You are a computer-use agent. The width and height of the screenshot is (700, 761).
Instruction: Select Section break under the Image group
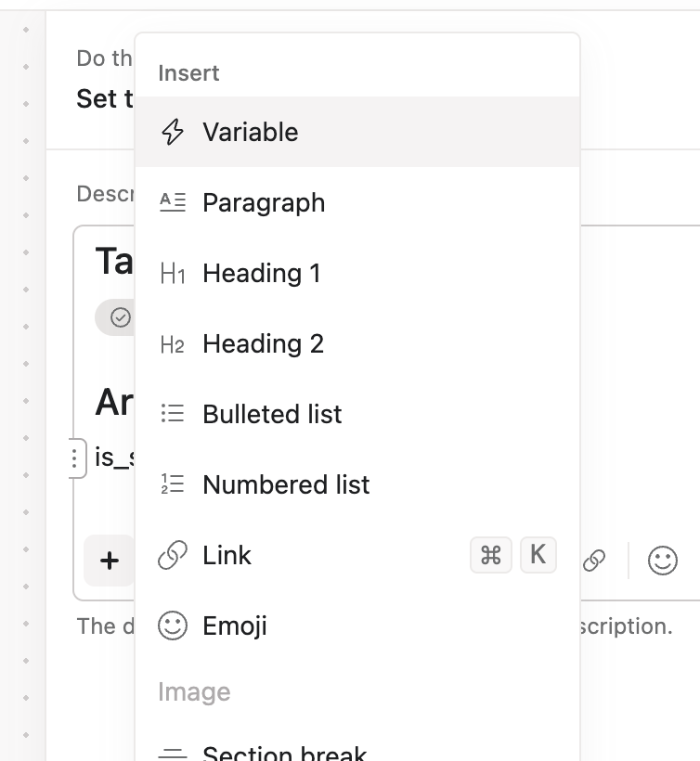point(284,752)
